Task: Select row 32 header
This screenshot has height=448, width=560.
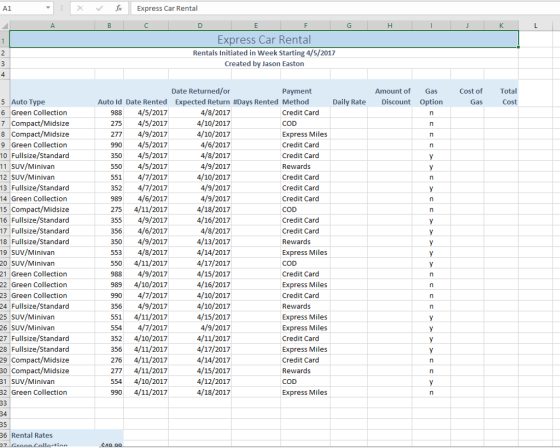Action: pyautogui.click(x=4, y=392)
